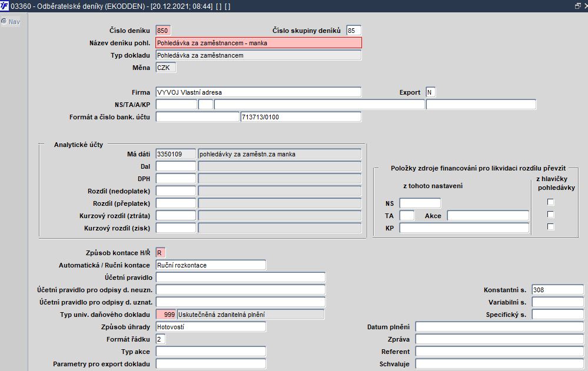Select the Nav radio button
The width and height of the screenshot is (588, 371).
click(4, 22)
